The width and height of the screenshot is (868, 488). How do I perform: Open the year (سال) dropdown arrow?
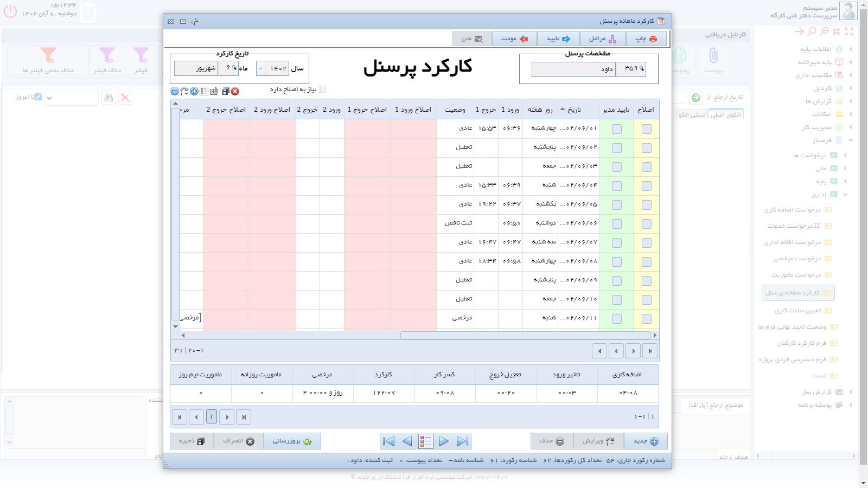click(261, 69)
